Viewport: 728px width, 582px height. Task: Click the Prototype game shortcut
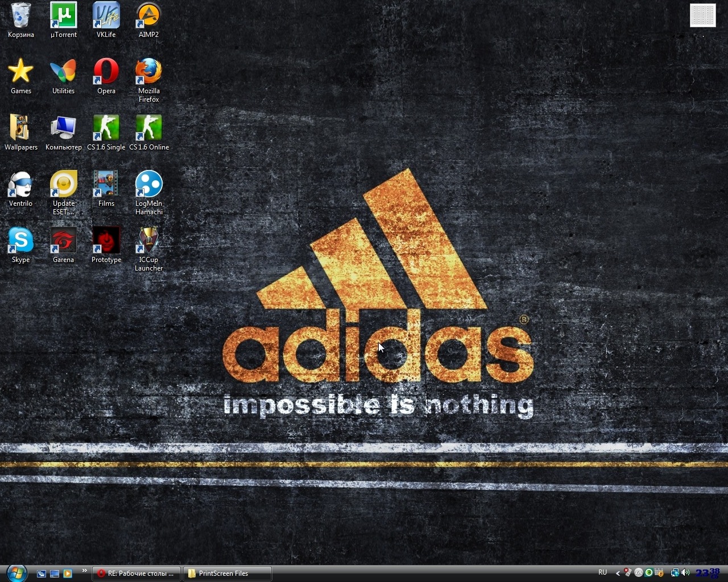click(x=106, y=245)
